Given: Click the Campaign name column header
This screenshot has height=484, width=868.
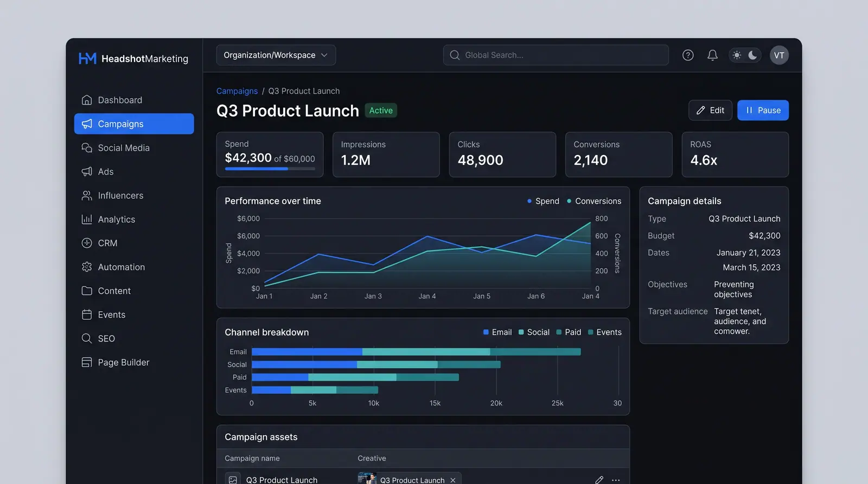Looking at the screenshot, I should point(252,458).
